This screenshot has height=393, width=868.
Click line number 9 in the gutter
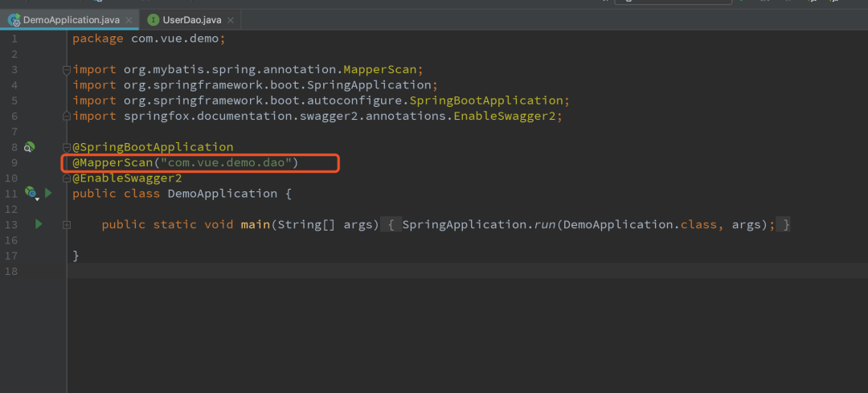14,163
